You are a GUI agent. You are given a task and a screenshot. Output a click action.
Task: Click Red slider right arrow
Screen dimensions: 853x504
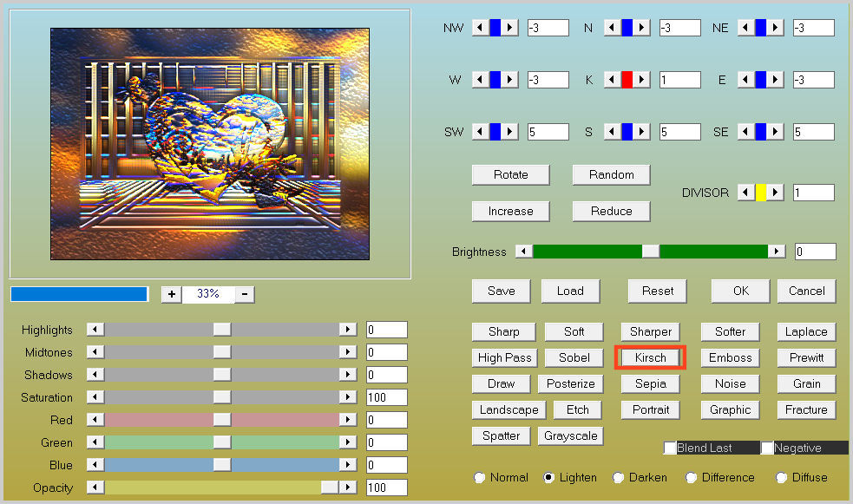[348, 420]
